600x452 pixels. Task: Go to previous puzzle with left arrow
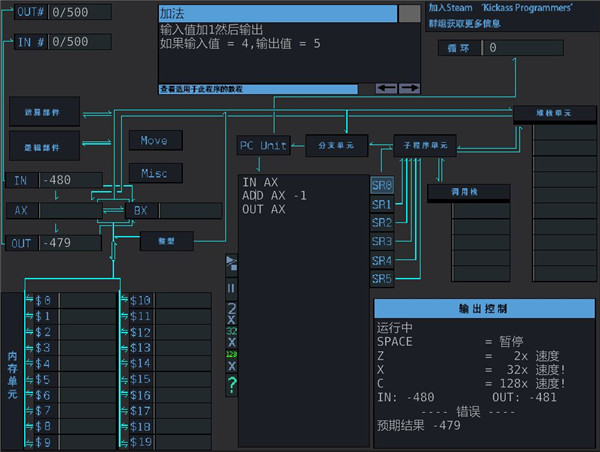386,88
